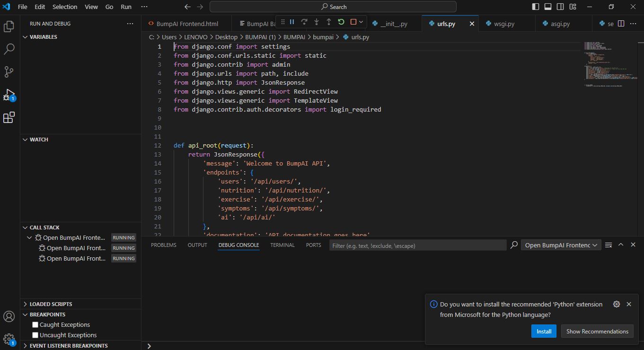Click the debug console filter input field
This screenshot has width=644, height=350.
(417, 245)
